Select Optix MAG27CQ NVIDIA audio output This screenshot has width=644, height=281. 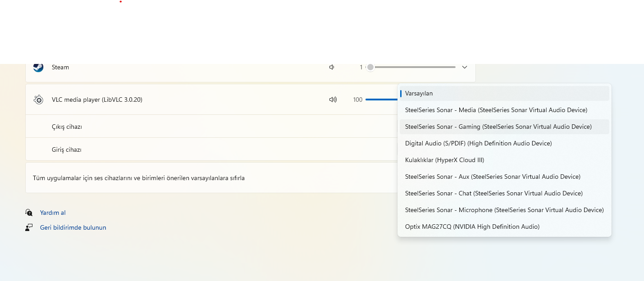[x=504, y=227]
